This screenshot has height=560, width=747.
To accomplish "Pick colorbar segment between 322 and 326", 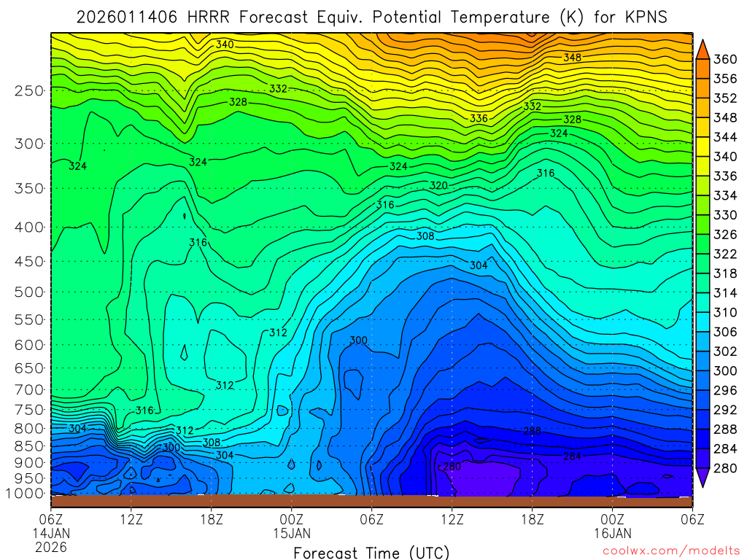I will pyautogui.click(x=703, y=244).
